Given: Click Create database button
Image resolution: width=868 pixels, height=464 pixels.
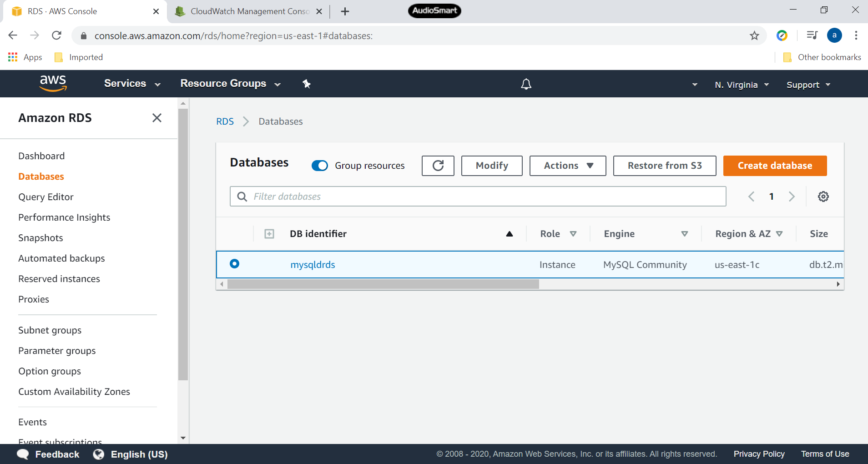Looking at the screenshot, I should click(x=775, y=166).
